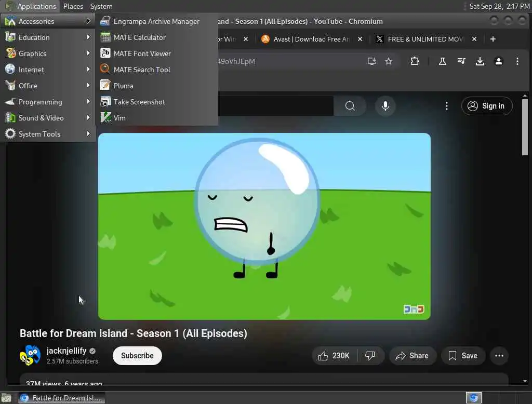Image resolution: width=532 pixels, height=404 pixels.
Task: Launch Vim from Accessories menu
Action: point(156,118)
